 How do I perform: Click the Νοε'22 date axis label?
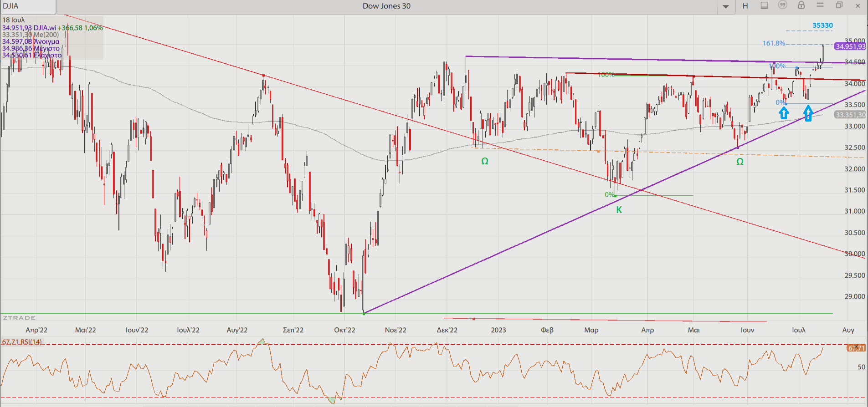pos(395,330)
